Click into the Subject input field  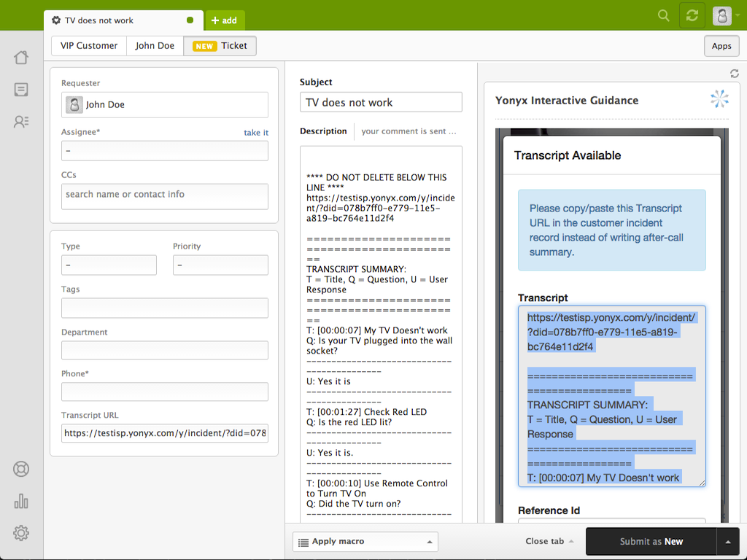(x=381, y=103)
